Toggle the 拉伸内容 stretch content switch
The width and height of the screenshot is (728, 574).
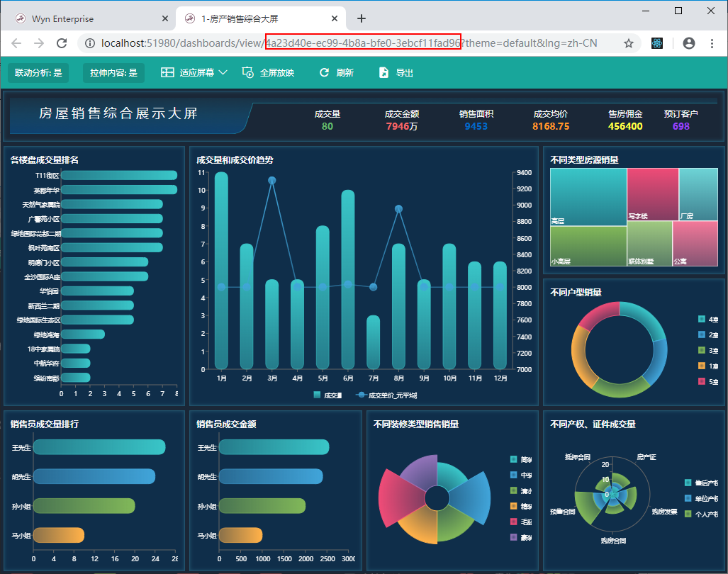(x=113, y=72)
